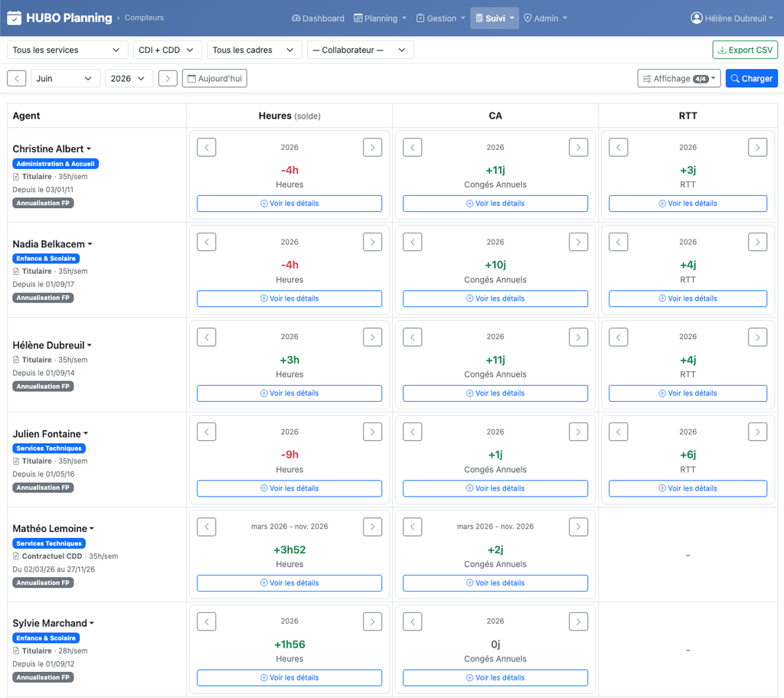The height and width of the screenshot is (698, 784).
Task: Select the Juin month dropdown
Action: pyautogui.click(x=66, y=79)
